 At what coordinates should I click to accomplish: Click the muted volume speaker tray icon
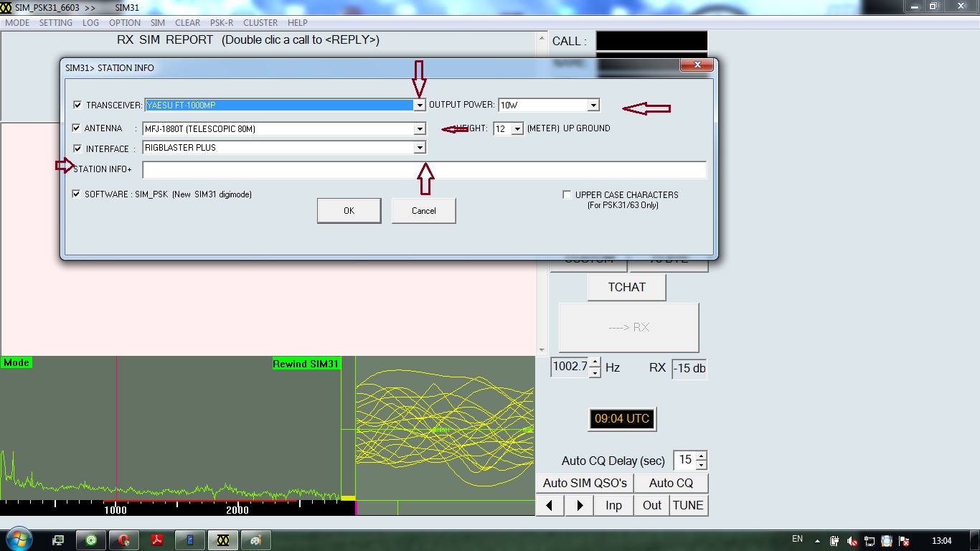pyautogui.click(x=852, y=541)
